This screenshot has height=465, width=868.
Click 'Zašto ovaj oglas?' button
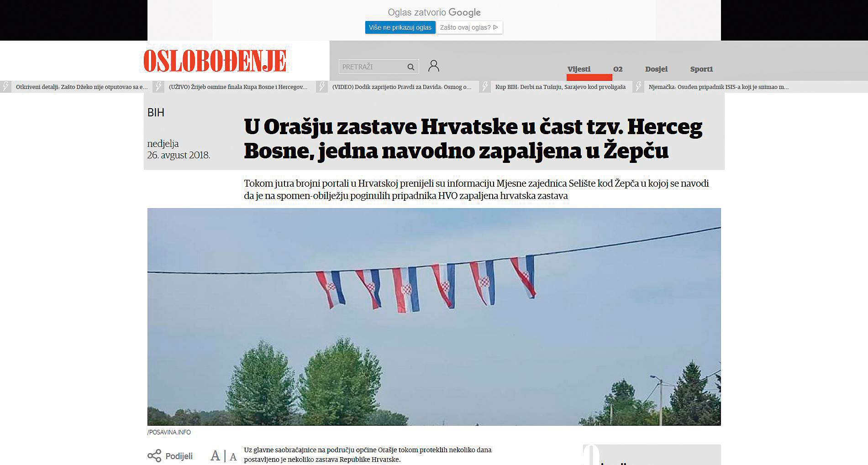(469, 27)
